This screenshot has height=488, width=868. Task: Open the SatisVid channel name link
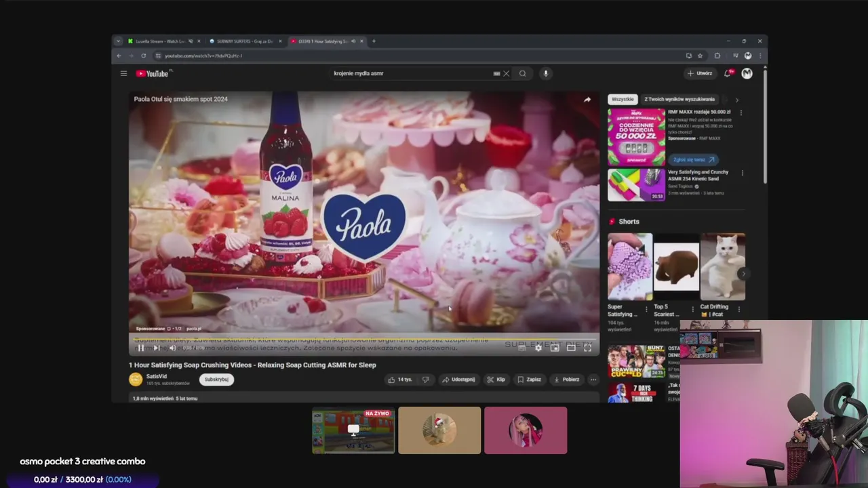tap(157, 376)
